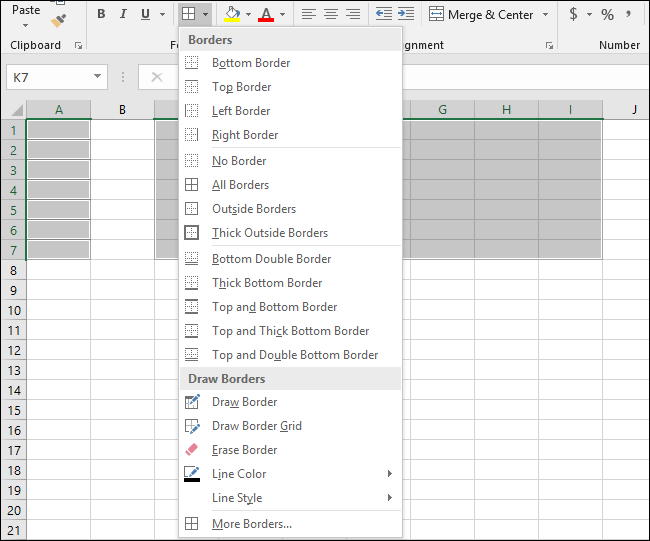The width and height of the screenshot is (650, 541).
Task: Apply All Borders from the list
Action: point(240,185)
